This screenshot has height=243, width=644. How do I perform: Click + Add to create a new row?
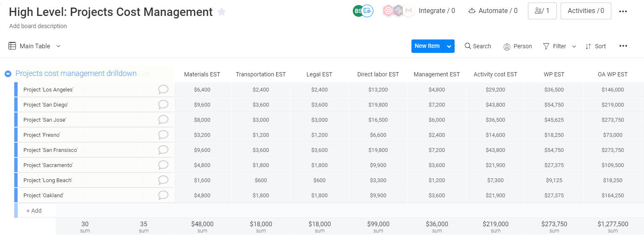34,210
